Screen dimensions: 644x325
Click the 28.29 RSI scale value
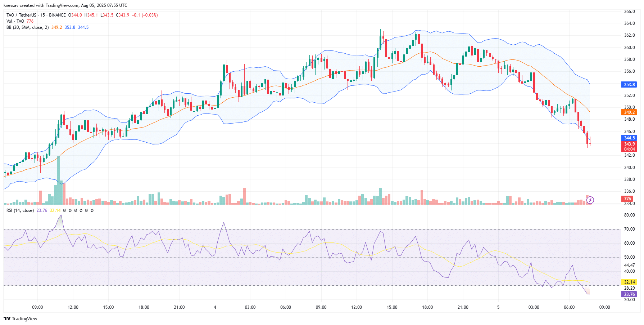[x=629, y=288]
